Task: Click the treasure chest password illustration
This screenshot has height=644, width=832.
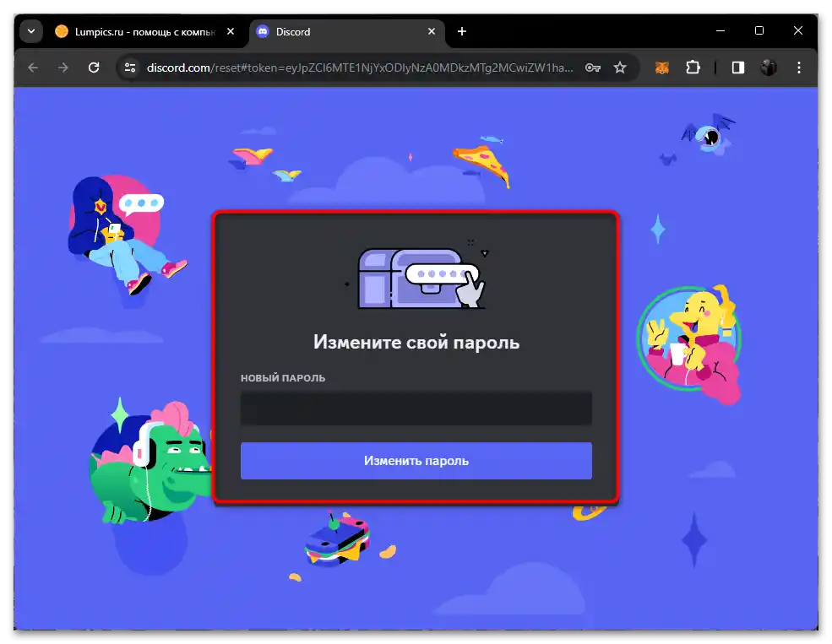Action: [x=416, y=276]
